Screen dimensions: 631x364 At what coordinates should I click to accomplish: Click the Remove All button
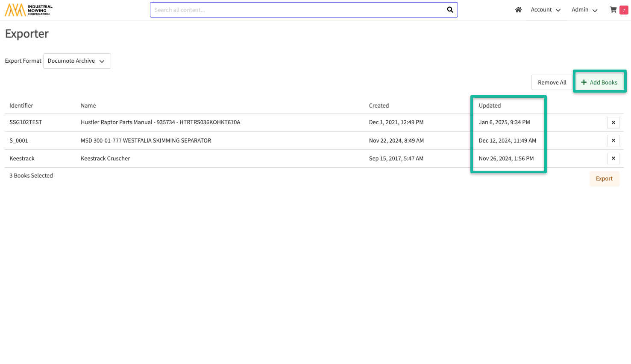(552, 82)
